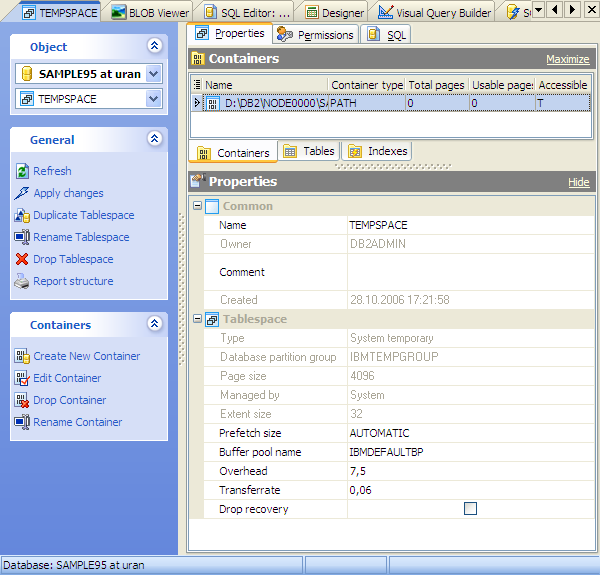This screenshot has width=600, height=575.
Task: Click the Duplicate Tablespace icon
Action: [23, 215]
